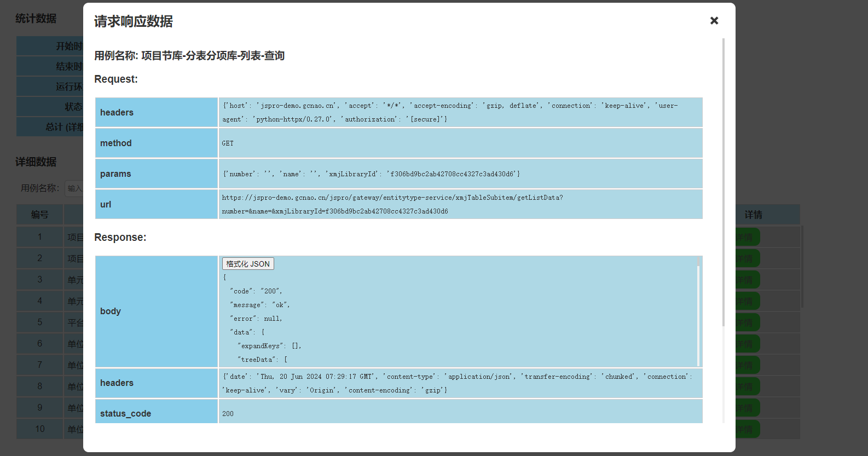Click the Response: section heading

point(120,238)
